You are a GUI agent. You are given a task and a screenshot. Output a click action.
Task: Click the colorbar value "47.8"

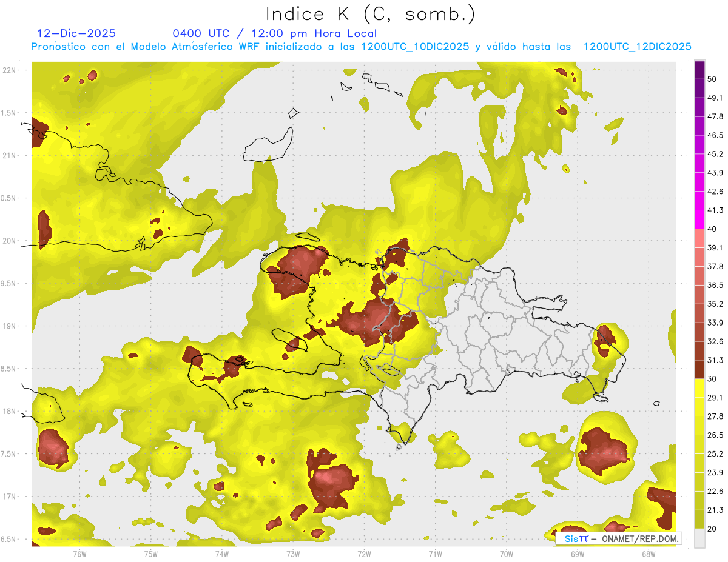coord(715,116)
